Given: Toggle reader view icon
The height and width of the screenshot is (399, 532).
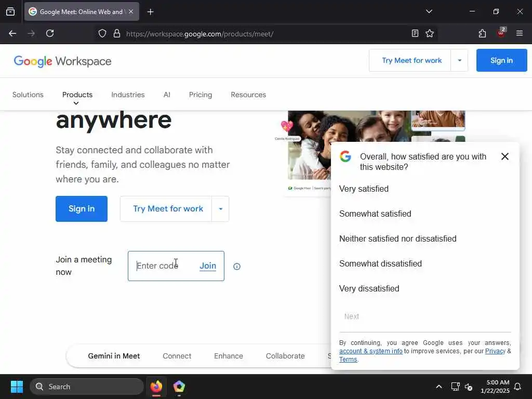Looking at the screenshot, I should point(415,33).
